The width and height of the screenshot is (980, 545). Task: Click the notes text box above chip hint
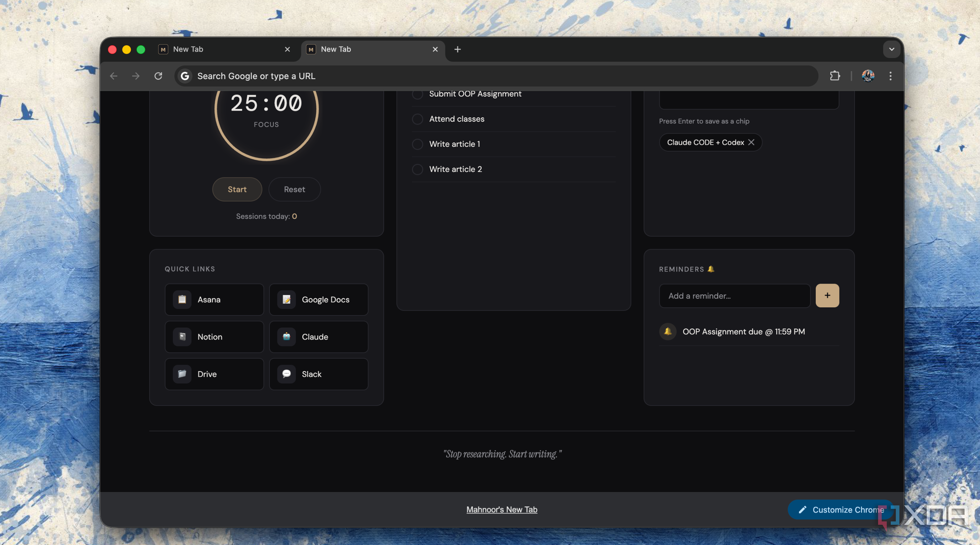pos(749,100)
